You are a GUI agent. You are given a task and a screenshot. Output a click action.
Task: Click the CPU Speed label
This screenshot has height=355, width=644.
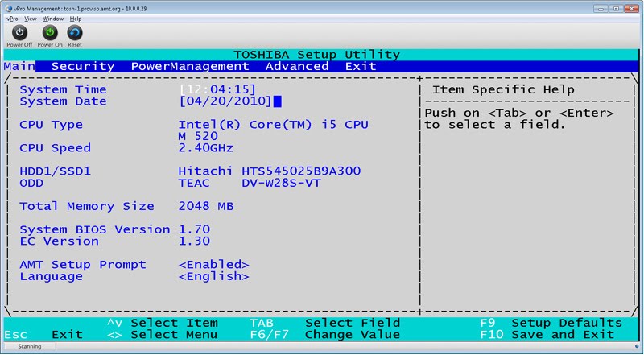tap(55, 148)
